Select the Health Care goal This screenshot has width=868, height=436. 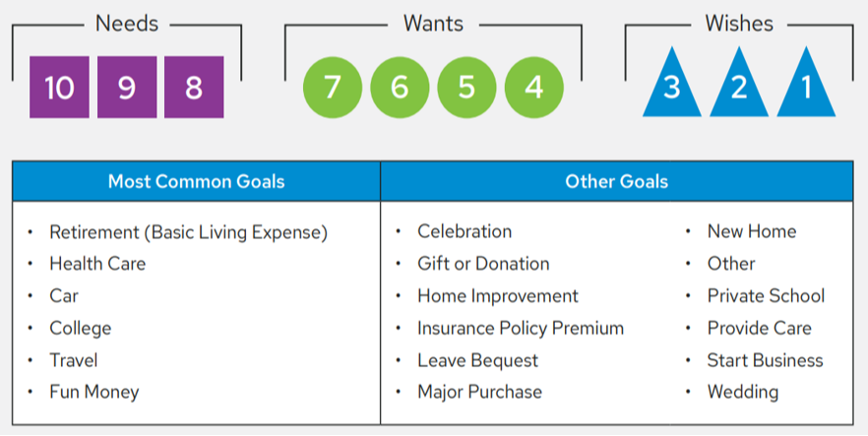click(97, 264)
